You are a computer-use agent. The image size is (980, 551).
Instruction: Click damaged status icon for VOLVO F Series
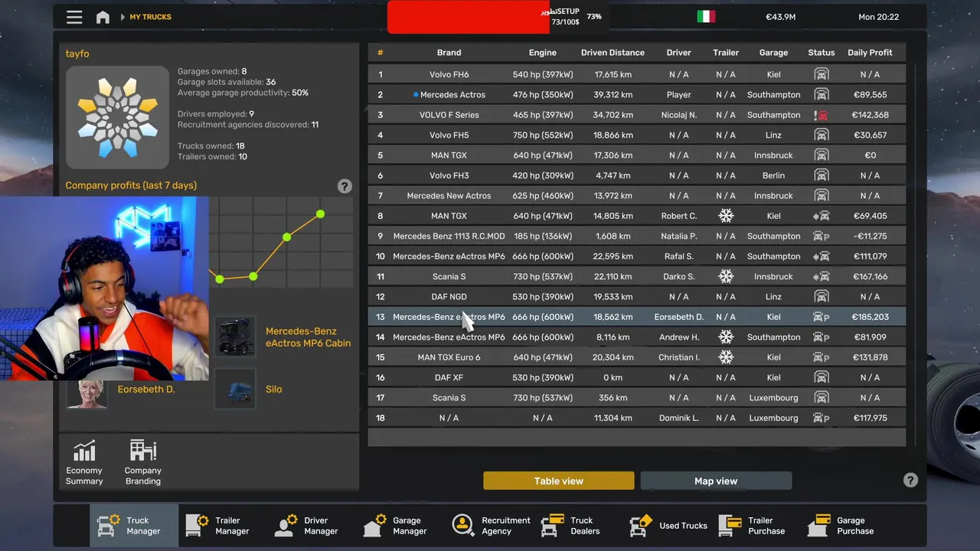(x=821, y=115)
